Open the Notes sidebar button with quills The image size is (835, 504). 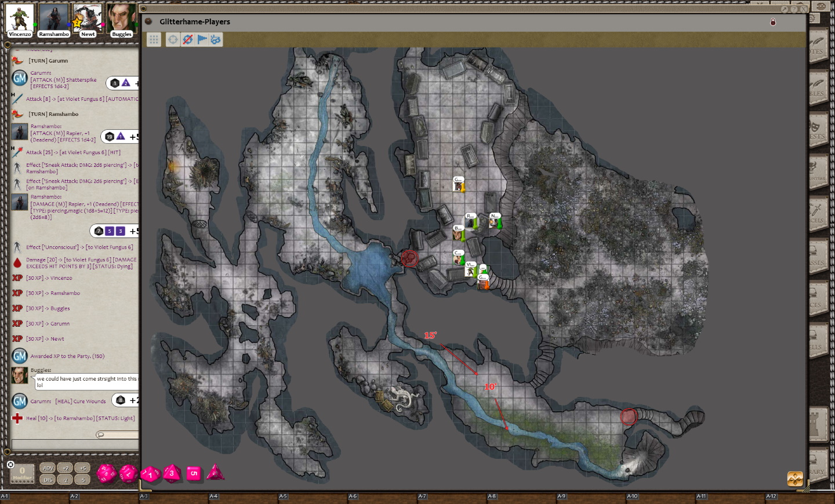pyautogui.click(x=818, y=47)
